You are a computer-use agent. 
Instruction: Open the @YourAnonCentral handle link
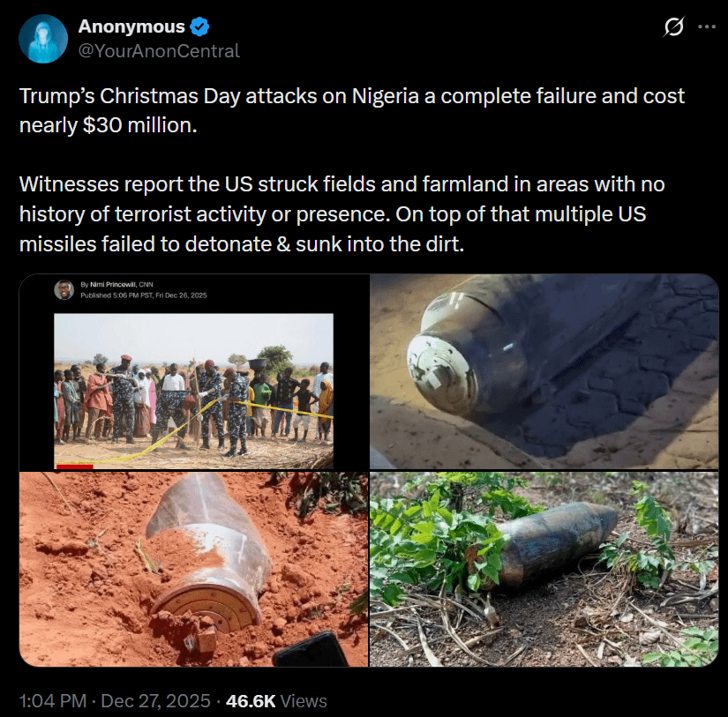pyautogui.click(x=159, y=50)
